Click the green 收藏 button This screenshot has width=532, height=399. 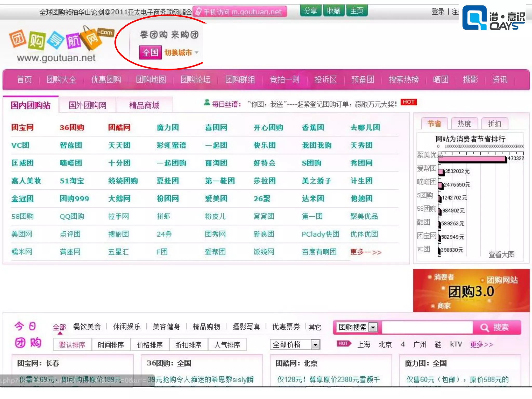pos(333,11)
